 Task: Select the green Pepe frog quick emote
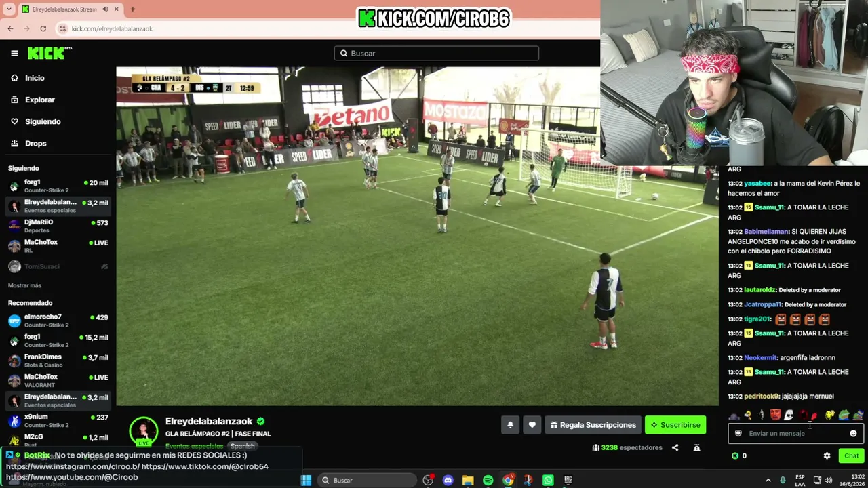click(844, 415)
